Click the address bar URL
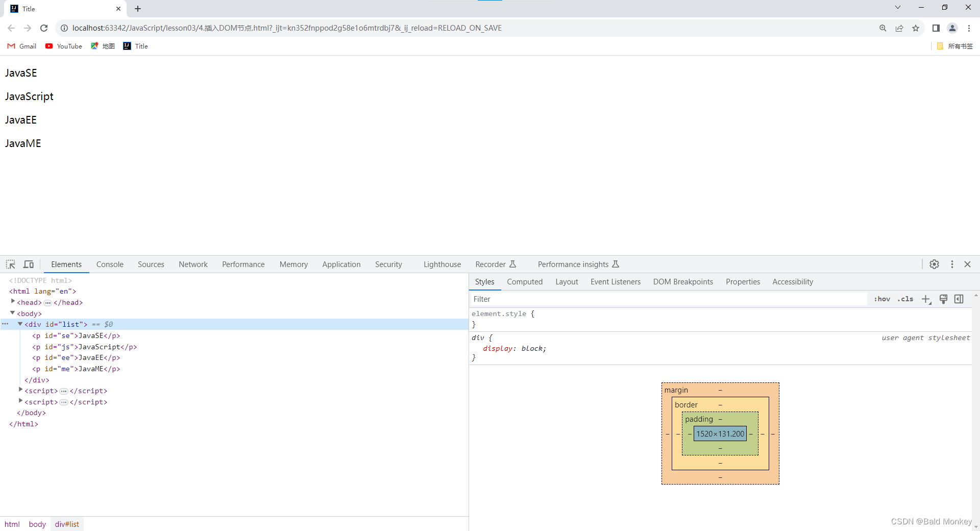This screenshot has width=980, height=531. point(287,28)
